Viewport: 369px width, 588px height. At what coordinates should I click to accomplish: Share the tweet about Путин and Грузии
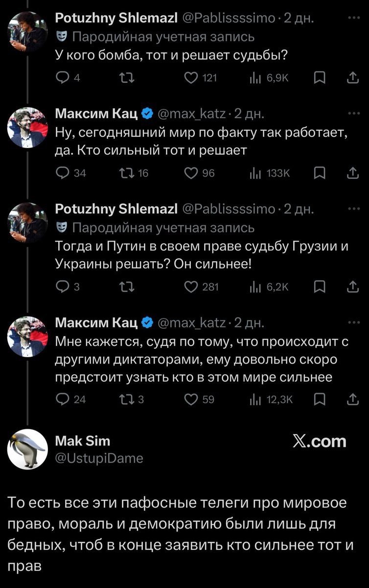point(351,287)
